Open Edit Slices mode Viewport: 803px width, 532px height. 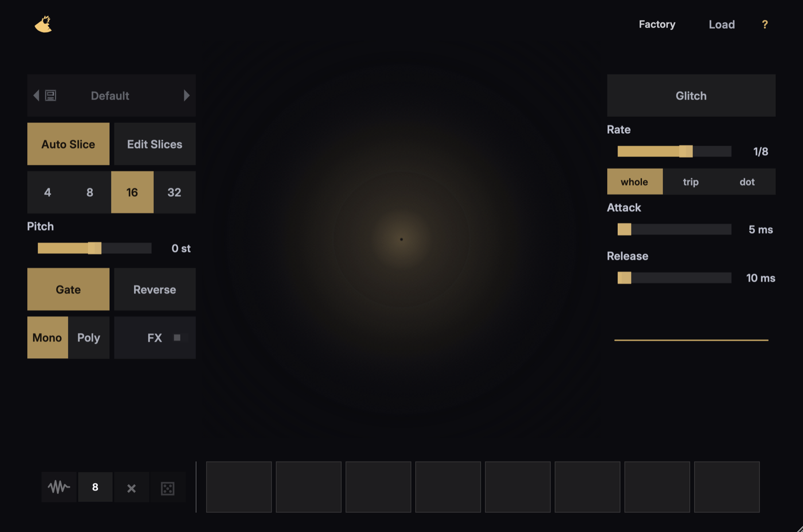(155, 144)
